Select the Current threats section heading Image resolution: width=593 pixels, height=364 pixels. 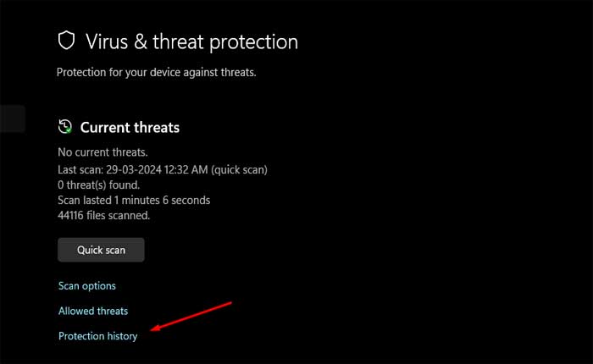[x=130, y=128]
